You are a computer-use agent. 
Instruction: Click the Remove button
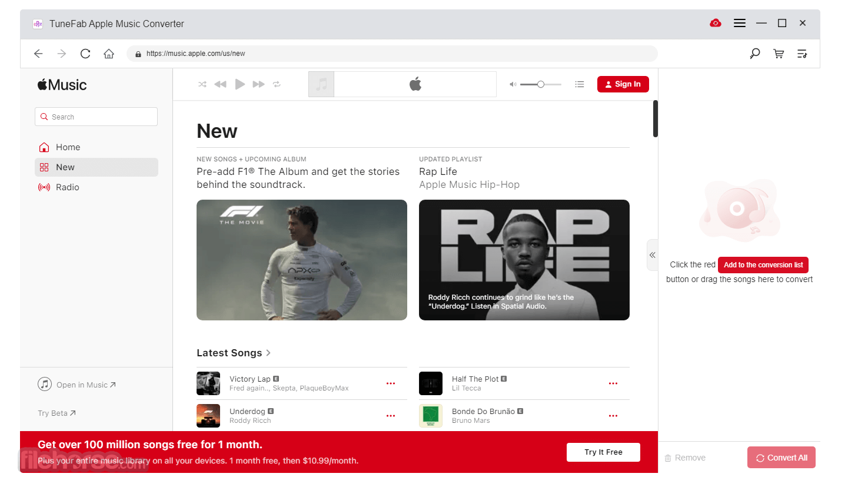pos(685,458)
